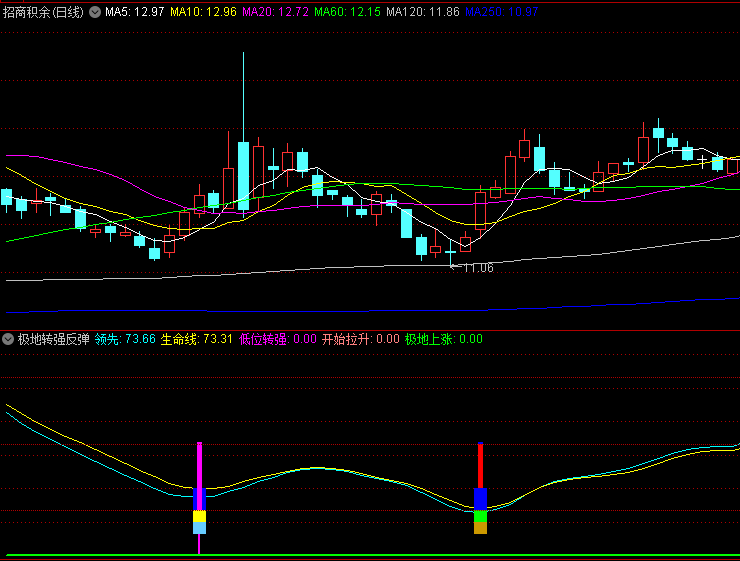Click the 招商积余(日线) stock title

point(45,12)
